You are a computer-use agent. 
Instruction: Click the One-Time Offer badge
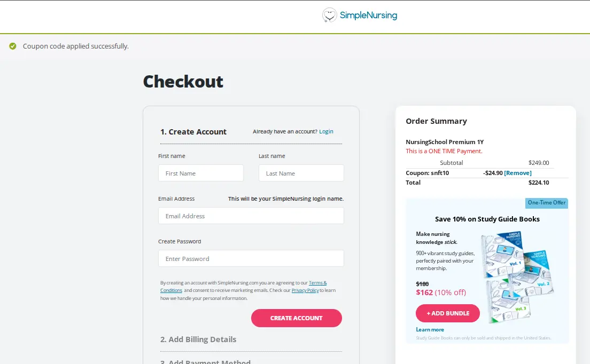tap(547, 203)
